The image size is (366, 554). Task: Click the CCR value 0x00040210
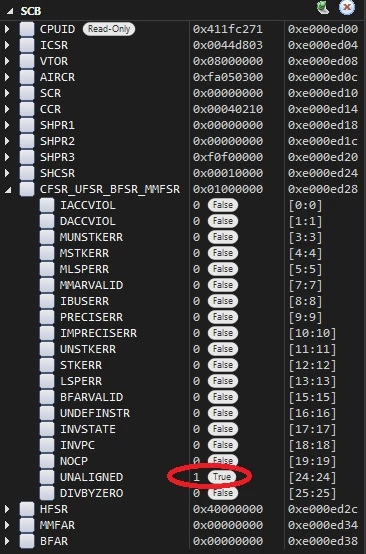[228, 109]
